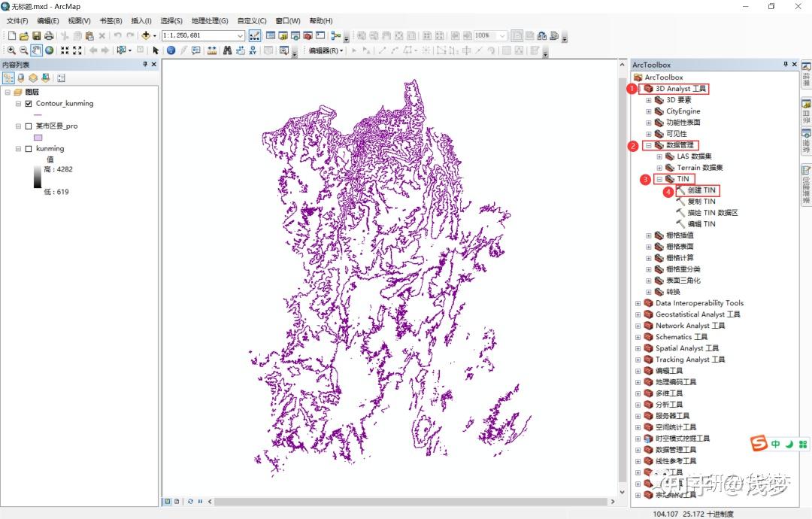Unpin the ArcToolbox panel with the pushpin
Screen dimensions: 812x519
786,64
